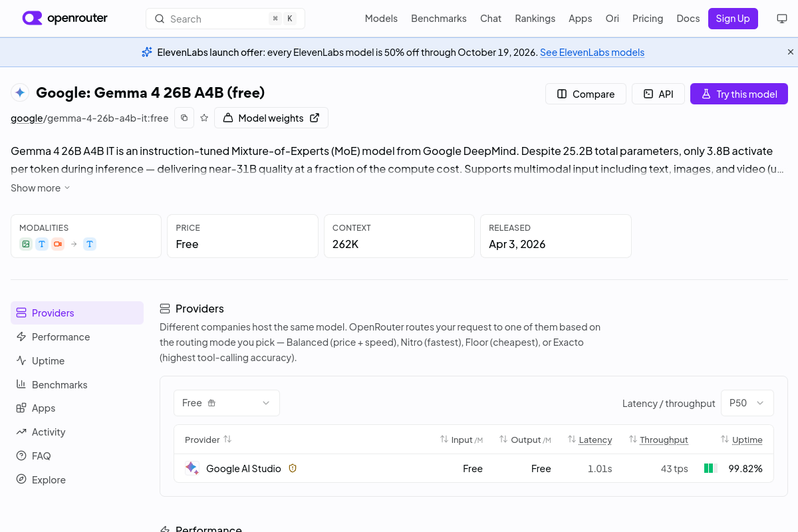Viewport: 798px width, 532px height.
Task: Click the video input modality icon
Action: click(58, 244)
